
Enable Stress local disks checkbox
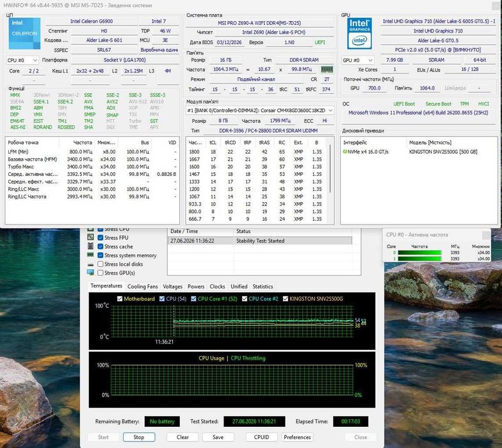click(x=100, y=264)
